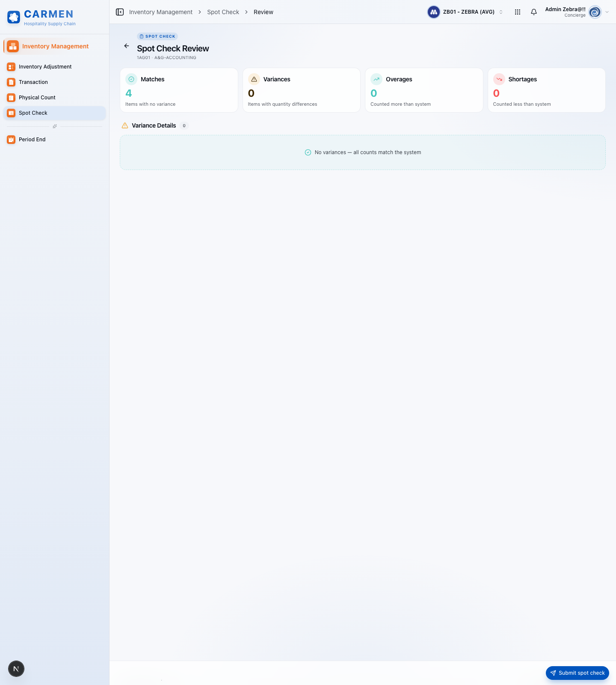Click the Variance Details count badge
Image resolution: width=616 pixels, height=685 pixels.
[x=184, y=125]
